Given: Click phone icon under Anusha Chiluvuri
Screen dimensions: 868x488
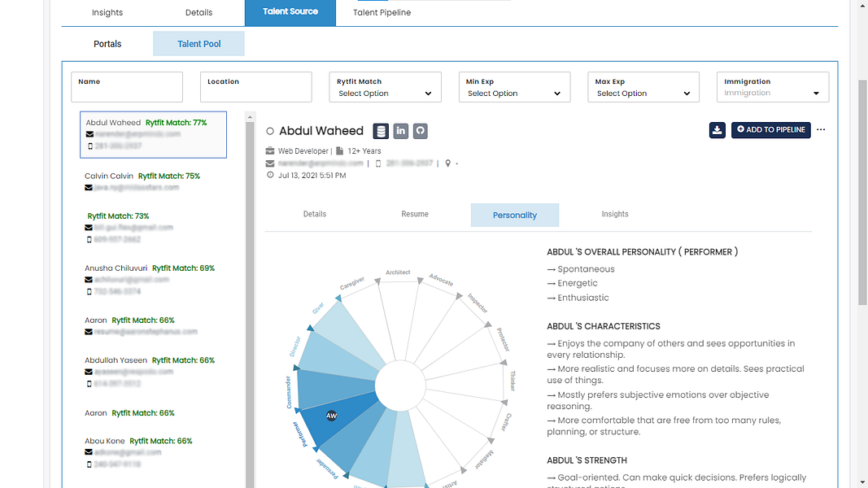Looking at the screenshot, I should (89, 292).
